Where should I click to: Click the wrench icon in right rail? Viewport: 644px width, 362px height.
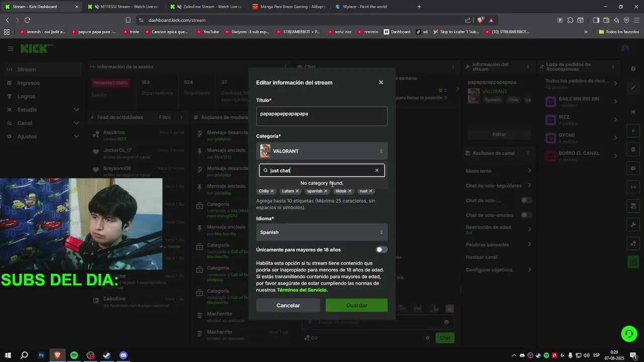pos(633,224)
